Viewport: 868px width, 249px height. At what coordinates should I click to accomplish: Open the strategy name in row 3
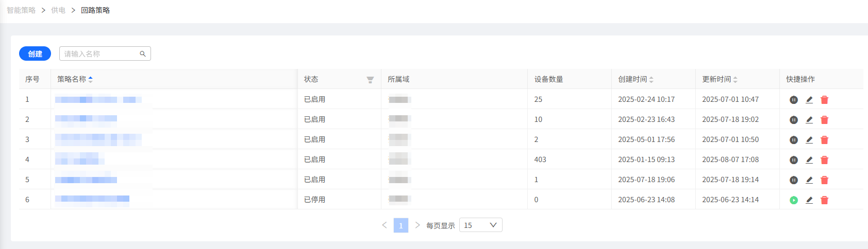pyautogui.click(x=98, y=139)
